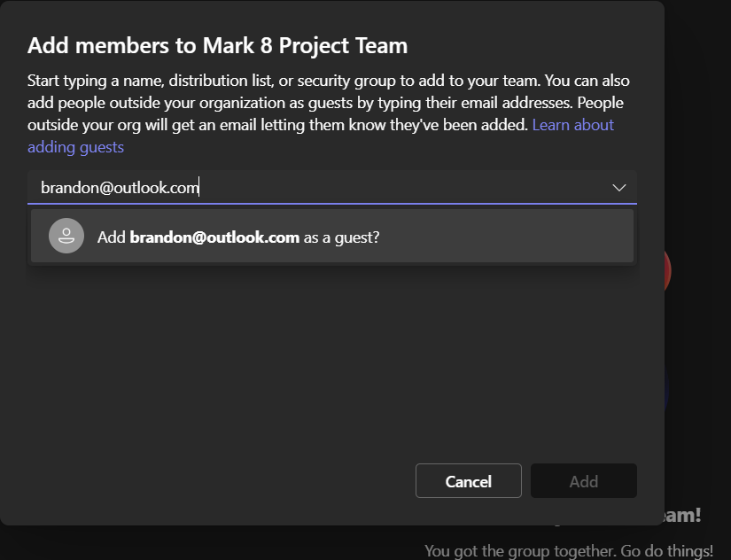731x560 pixels.
Task: Click empty dialog area below the suggestion
Action: [x=331, y=363]
